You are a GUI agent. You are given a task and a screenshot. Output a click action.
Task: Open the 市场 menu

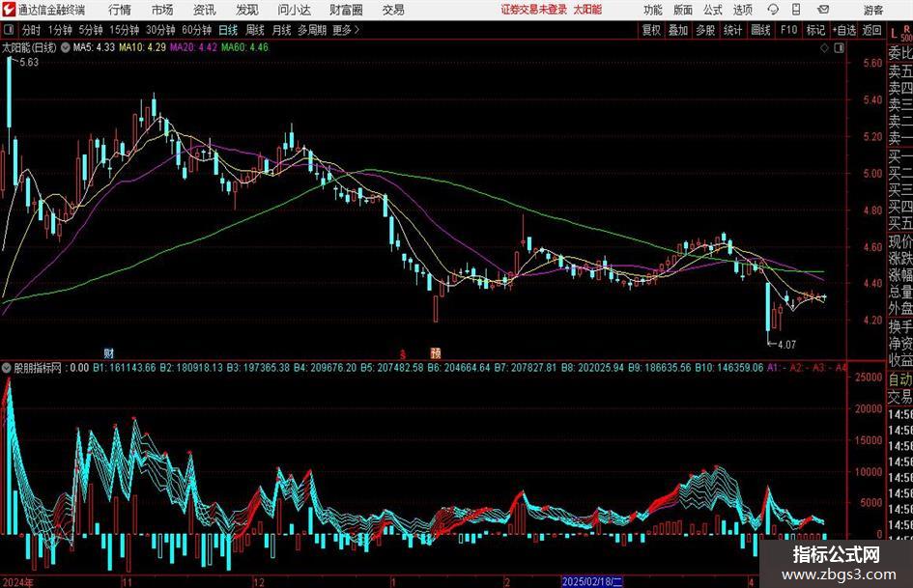point(162,10)
